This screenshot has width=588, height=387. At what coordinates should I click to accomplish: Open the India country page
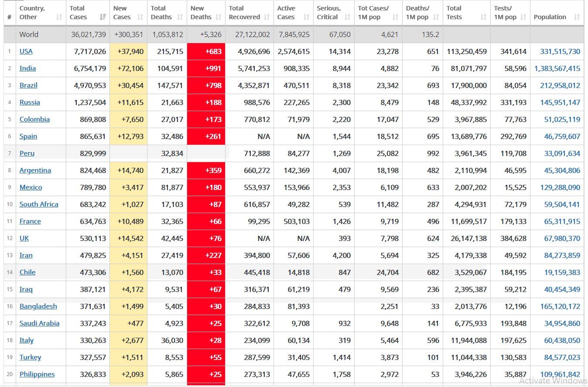click(x=27, y=68)
